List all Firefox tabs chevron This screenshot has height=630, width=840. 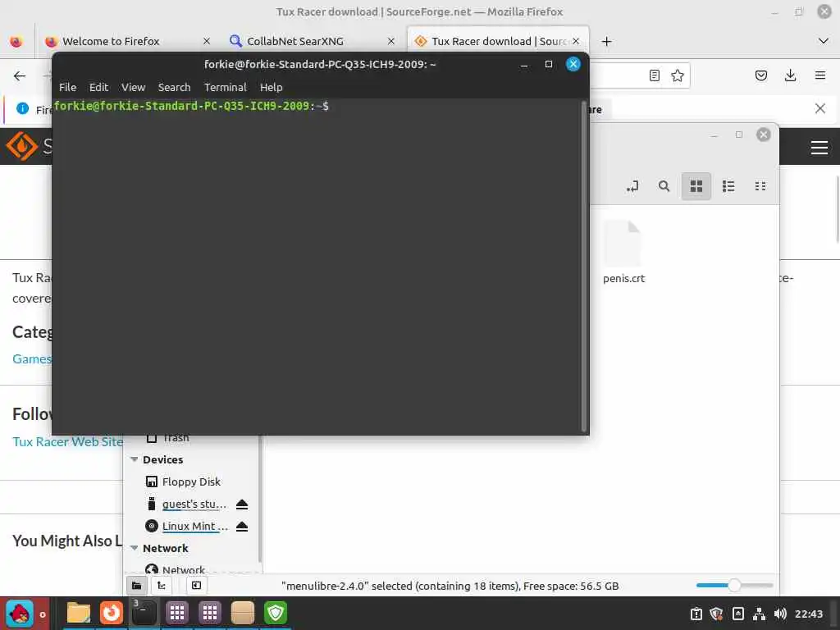[824, 41]
